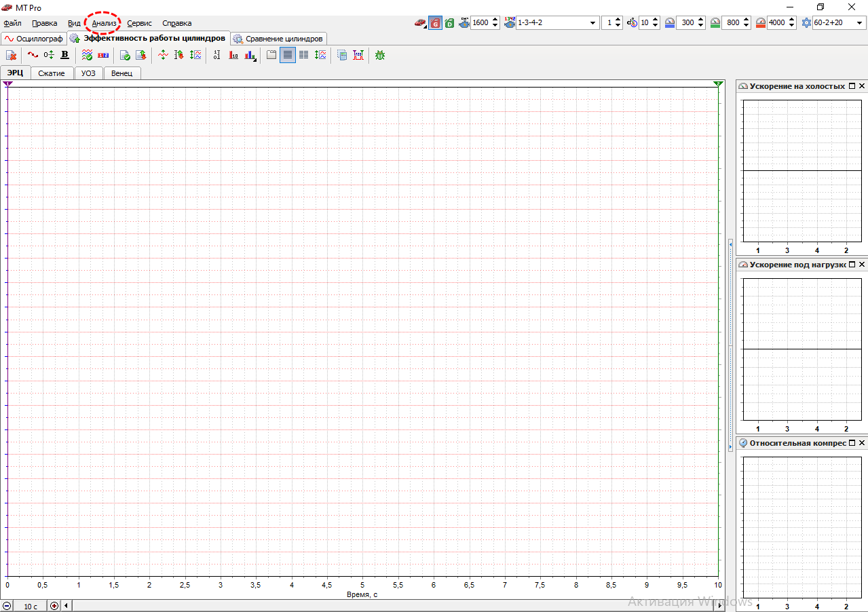868x612 pixels.
Task: Click the small 1-0 digits toolbar icon
Action: (x=216, y=56)
